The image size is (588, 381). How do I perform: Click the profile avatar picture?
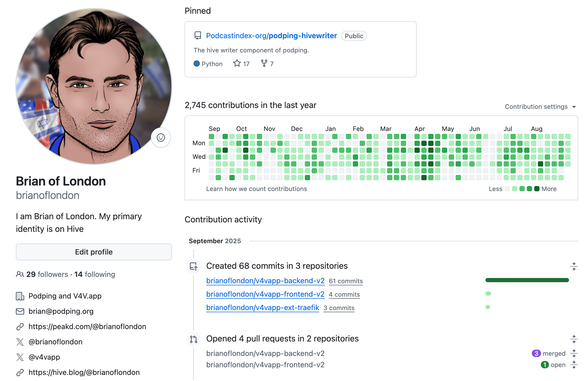click(94, 86)
